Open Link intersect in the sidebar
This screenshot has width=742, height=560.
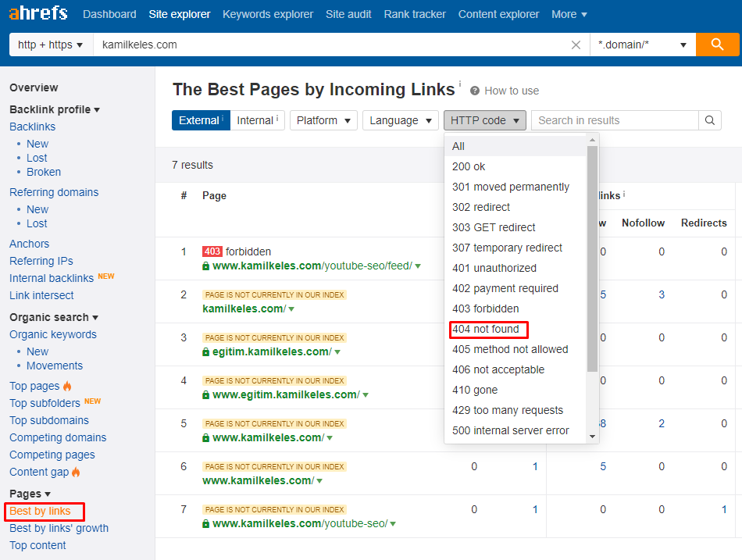[x=41, y=295]
